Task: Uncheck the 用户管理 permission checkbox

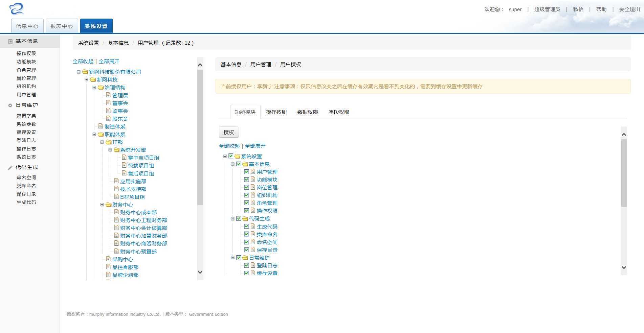Action: click(x=246, y=172)
